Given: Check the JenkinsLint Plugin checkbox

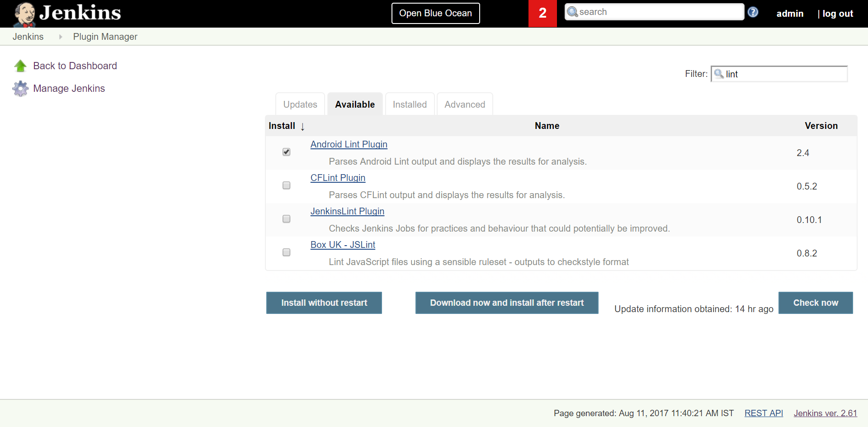Looking at the screenshot, I should click(x=286, y=219).
